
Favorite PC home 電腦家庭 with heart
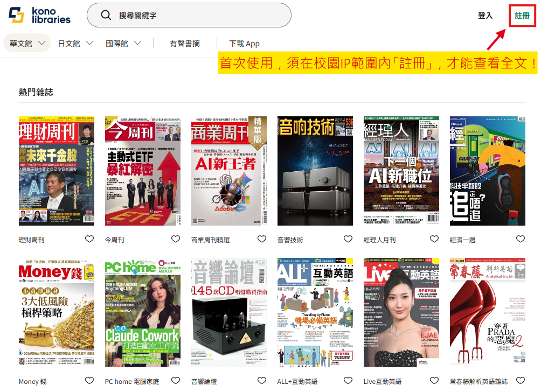176,381
